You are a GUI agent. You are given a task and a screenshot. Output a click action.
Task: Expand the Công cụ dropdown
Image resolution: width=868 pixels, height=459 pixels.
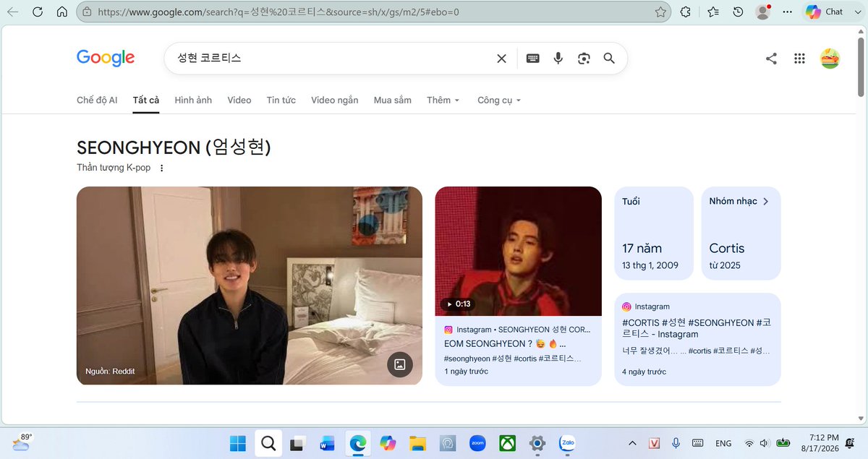(x=499, y=100)
